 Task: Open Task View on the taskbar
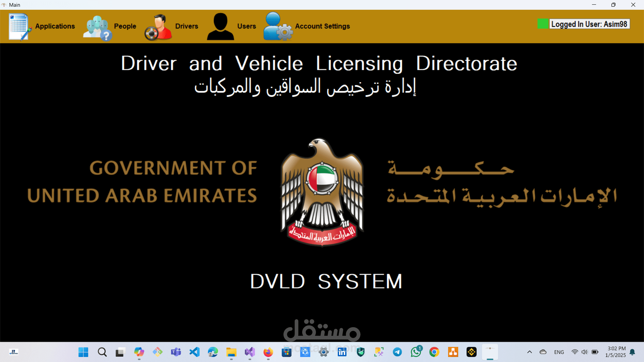click(120, 352)
